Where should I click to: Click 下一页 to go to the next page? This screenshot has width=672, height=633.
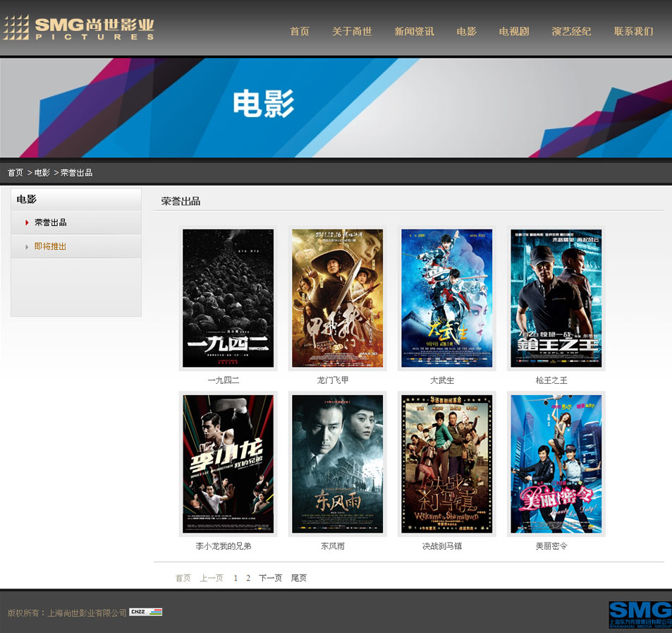click(271, 578)
